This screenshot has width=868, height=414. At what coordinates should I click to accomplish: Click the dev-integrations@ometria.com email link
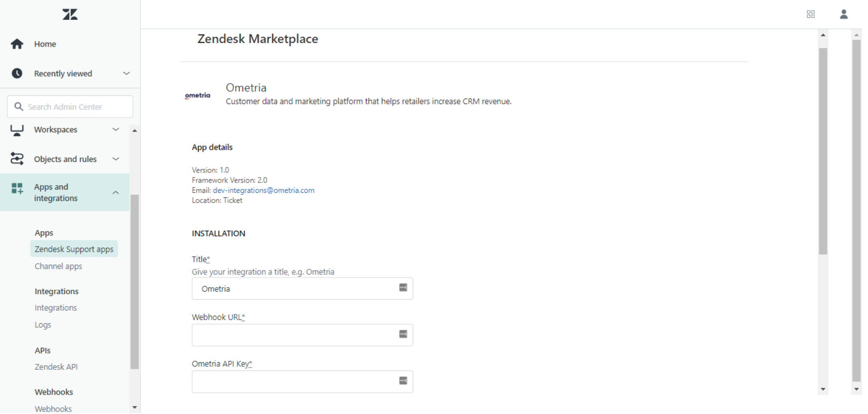(x=264, y=190)
